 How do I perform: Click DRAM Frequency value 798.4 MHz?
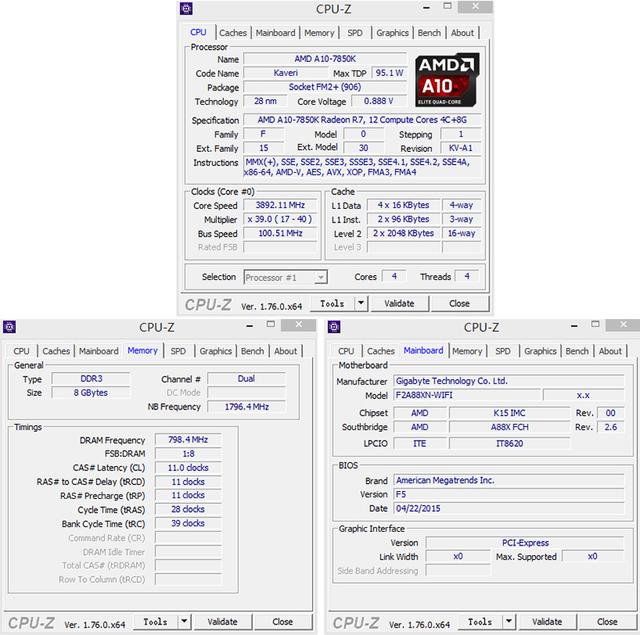click(188, 440)
